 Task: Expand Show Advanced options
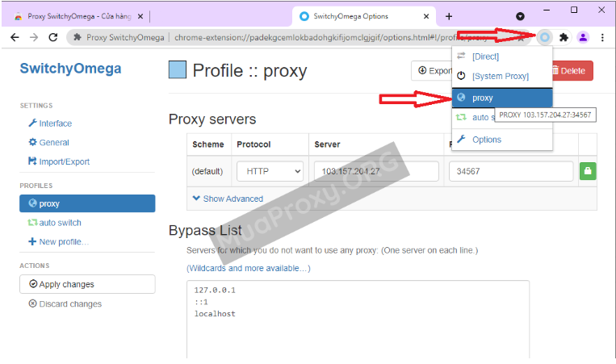(228, 199)
